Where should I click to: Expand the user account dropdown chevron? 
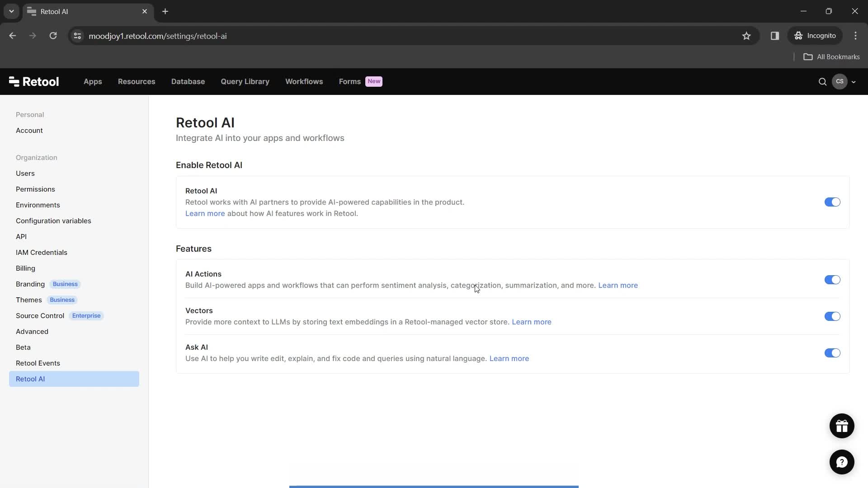coord(854,82)
